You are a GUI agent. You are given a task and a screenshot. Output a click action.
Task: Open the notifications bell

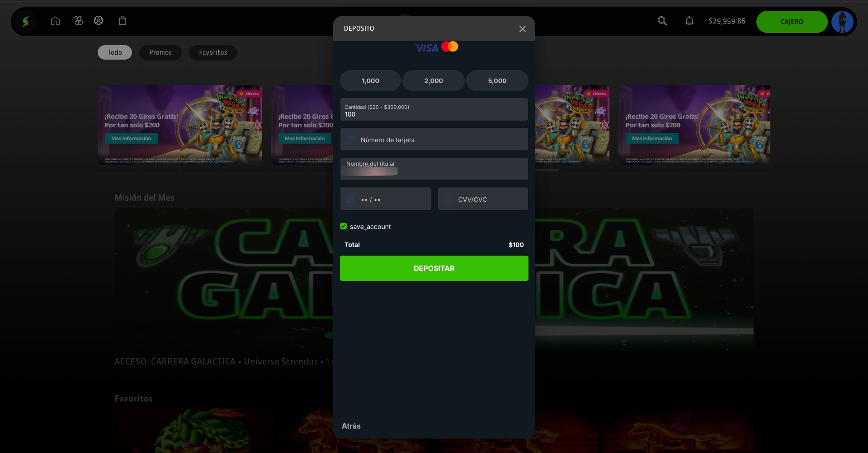(689, 21)
